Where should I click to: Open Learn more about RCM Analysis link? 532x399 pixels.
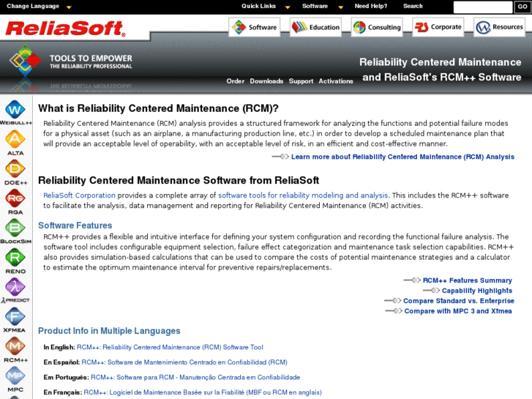coord(402,157)
